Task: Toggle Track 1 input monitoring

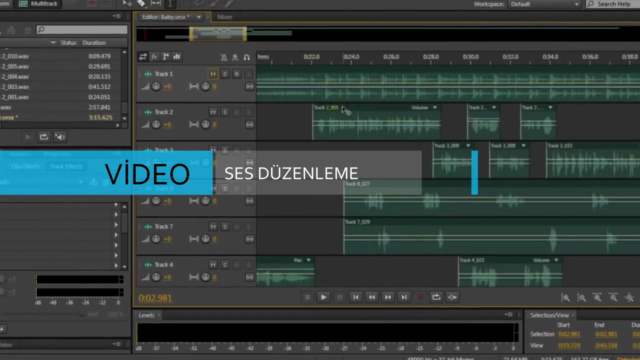Action: pos(249,74)
